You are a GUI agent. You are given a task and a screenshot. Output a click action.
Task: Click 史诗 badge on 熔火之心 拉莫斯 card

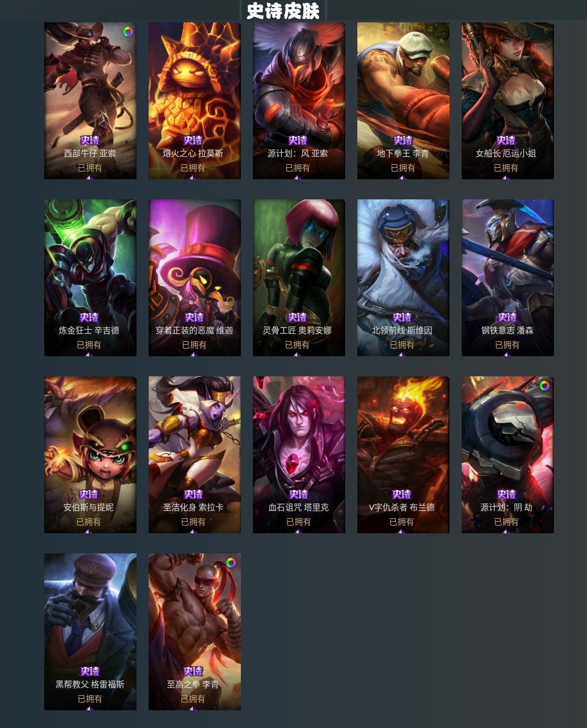(193, 140)
